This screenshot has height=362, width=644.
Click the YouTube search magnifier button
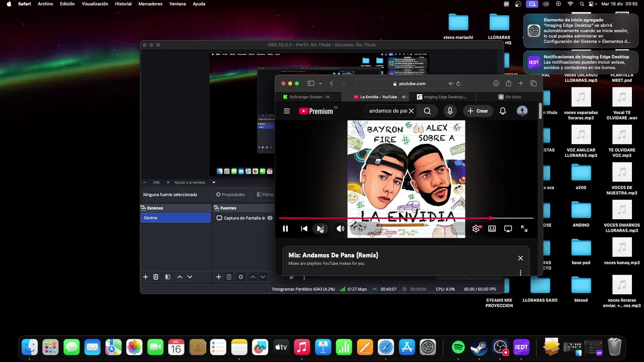[x=427, y=111]
